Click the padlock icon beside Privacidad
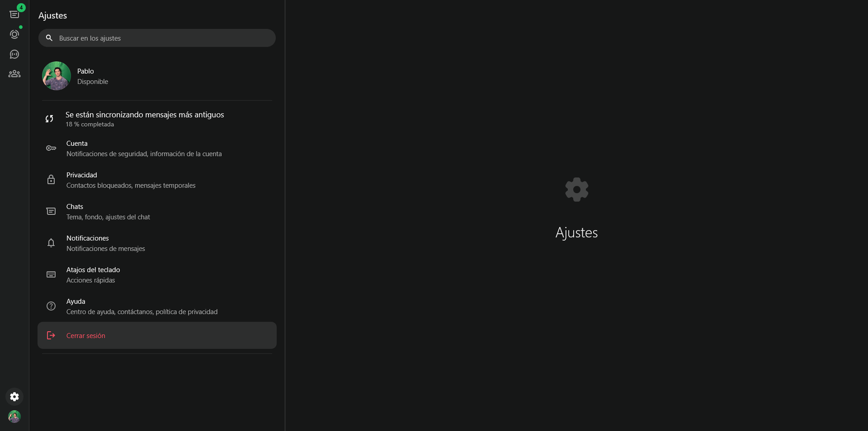Image resolution: width=868 pixels, height=431 pixels. [x=51, y=179]
